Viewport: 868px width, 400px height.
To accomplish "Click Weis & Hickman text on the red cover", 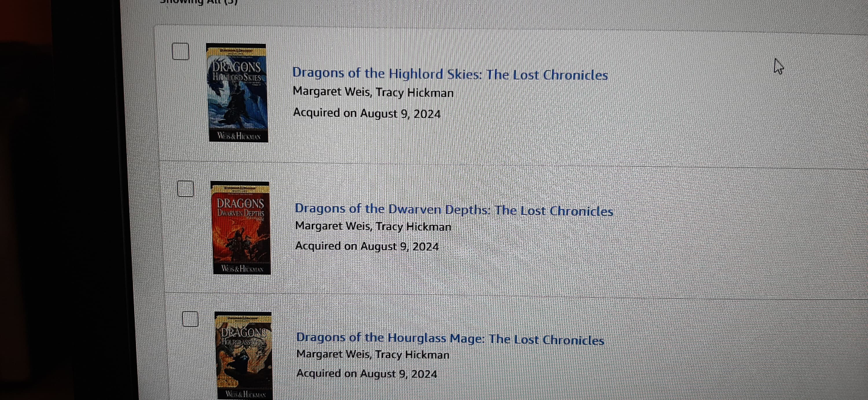I will [242, 268].
